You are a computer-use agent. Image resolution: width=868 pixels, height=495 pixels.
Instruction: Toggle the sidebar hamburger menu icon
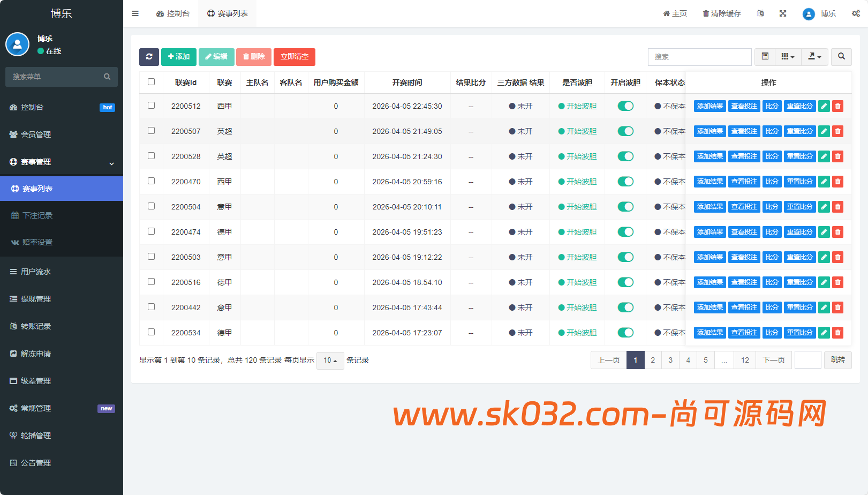pos(135,13)
